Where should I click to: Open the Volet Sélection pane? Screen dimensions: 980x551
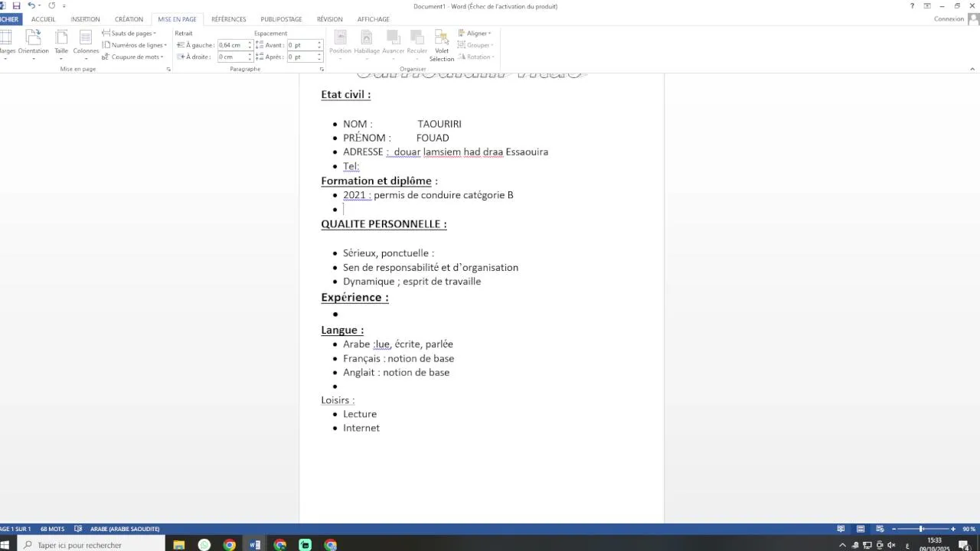(x=442, y=46)
